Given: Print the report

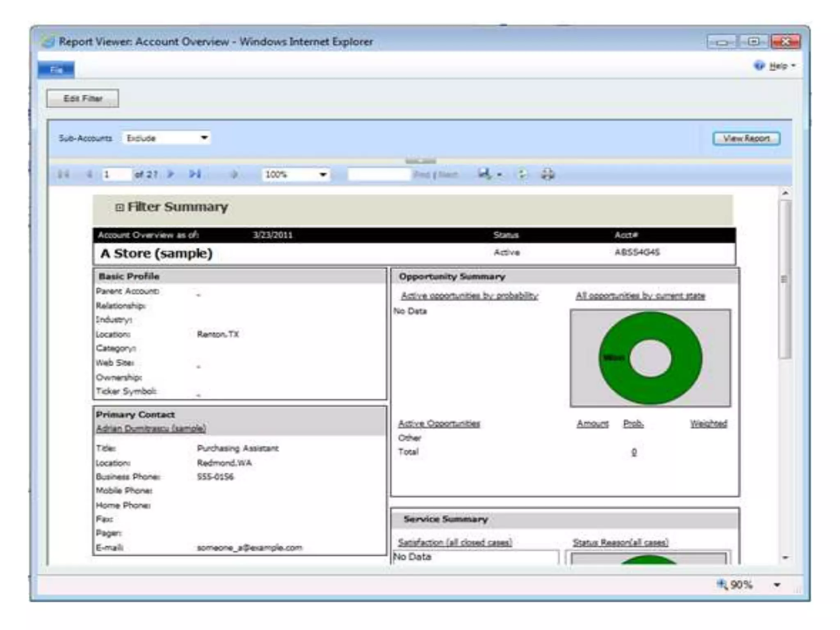Looking at the screenshot, I should coord(548,174).
